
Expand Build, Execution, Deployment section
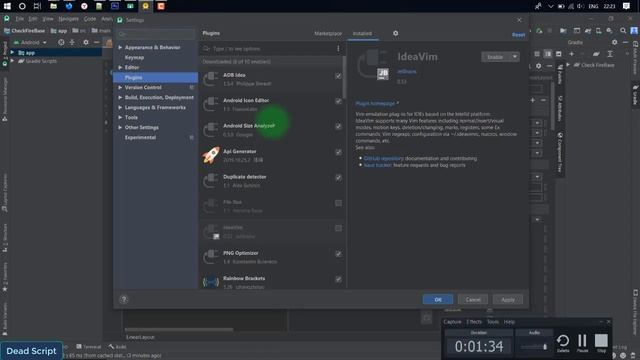click(x=120, y=98)
